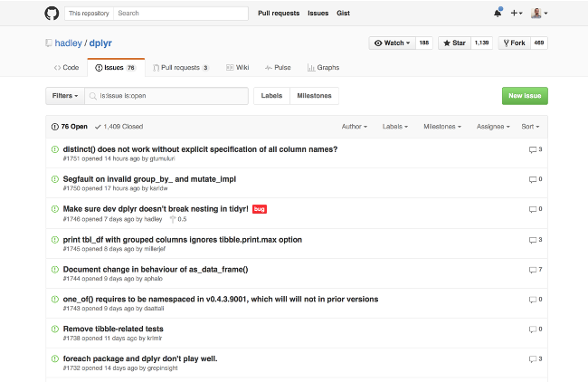Open comments on foreach package issue

click(536, 358)
